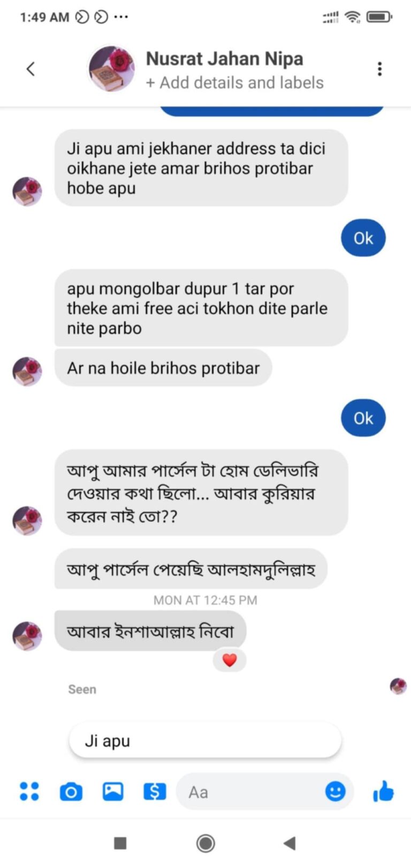
Task: Click 'Add details and labels' link
Action: pos(235,83)
